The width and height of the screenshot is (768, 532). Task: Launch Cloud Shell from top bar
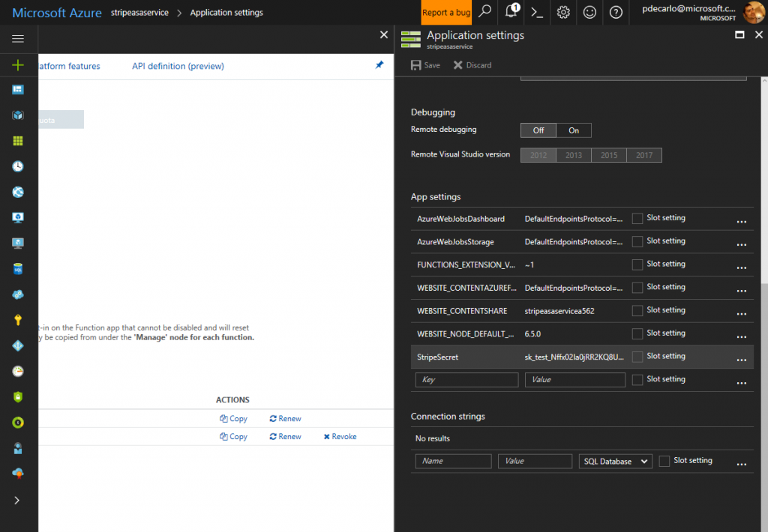[x=537, y=12]
